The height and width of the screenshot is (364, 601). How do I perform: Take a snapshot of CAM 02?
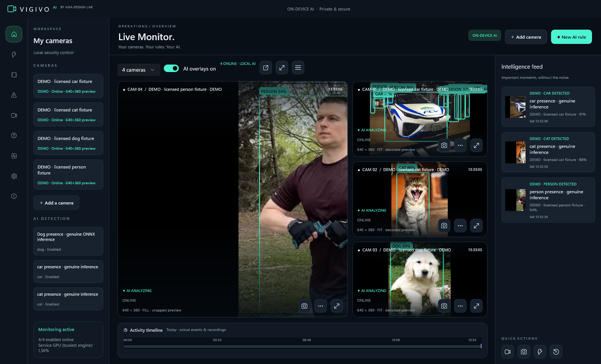coord(444,226)
